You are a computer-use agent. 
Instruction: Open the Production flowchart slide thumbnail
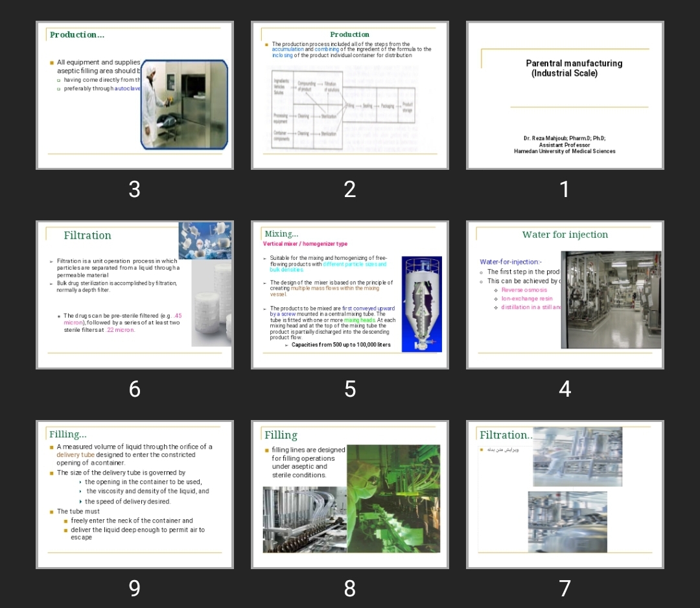click(349, 95)
